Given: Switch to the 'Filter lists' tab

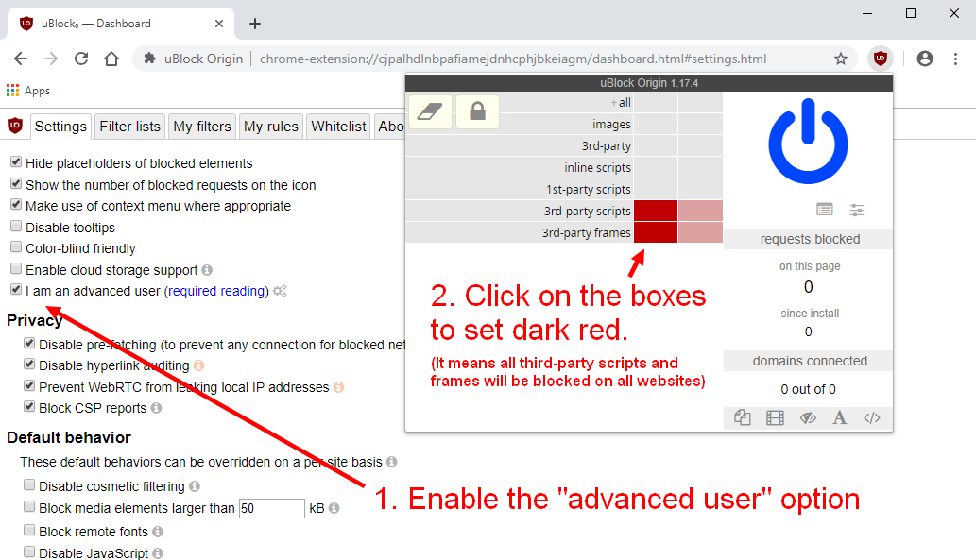Looking at the screenshot, I should click(129, 127).
